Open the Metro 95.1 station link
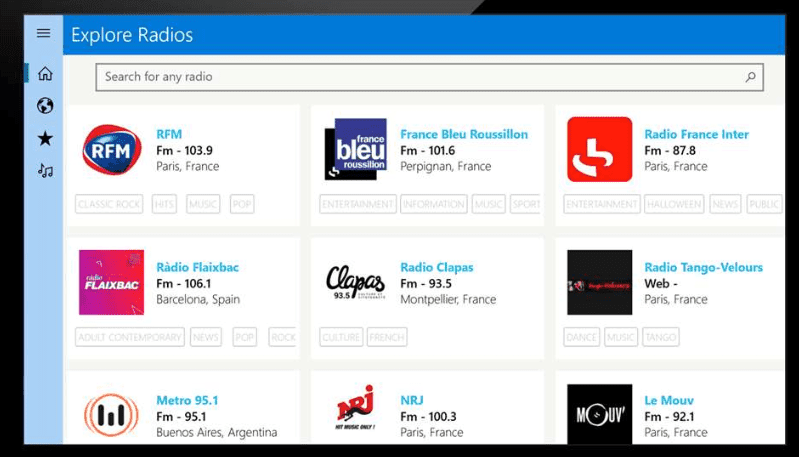This screenshot has height=457, width=799. point(187,400)
